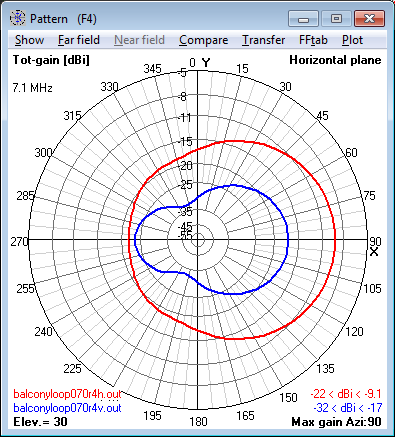The width and height of the screenshot is (395, 437).
Task: Click the 345 degree azimuth label
Action: click(x=153, y=69)
